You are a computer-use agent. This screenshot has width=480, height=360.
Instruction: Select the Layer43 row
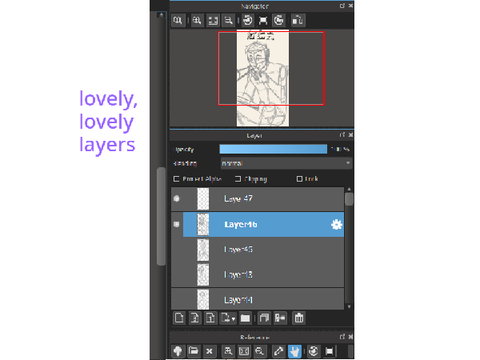pos(258,275)
